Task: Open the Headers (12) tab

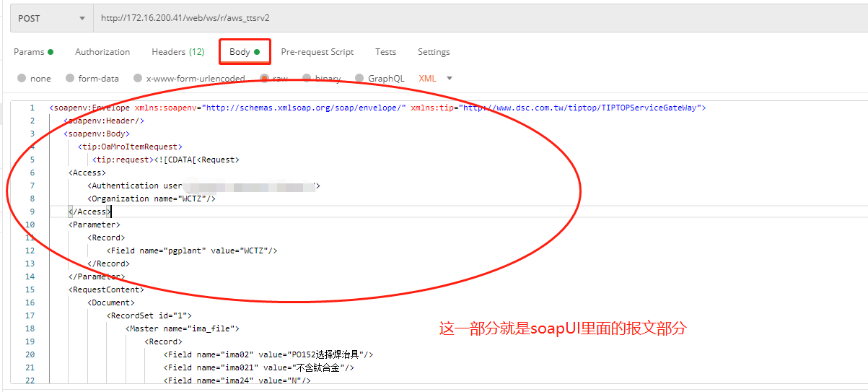Action: (x=177, y=52)
